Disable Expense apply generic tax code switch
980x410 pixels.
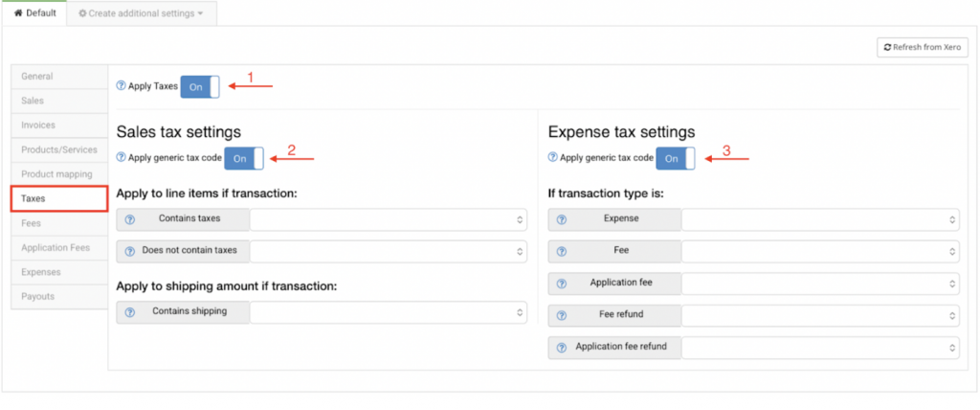click(x=675, y=158)
